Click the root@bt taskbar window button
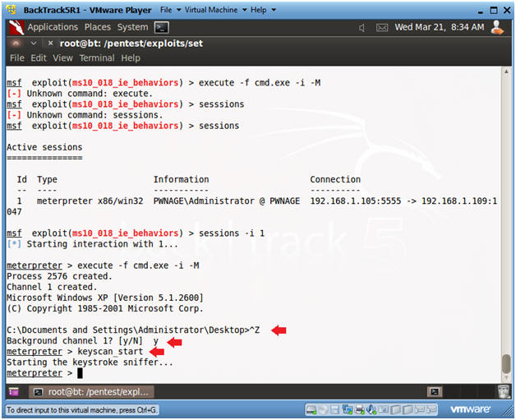 (x=91, y=392)
